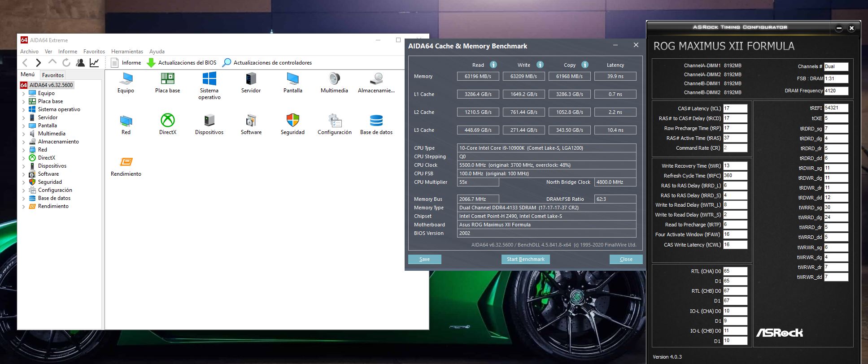
Task: Click the Read info icon in benchmark window
Action: 493,65
